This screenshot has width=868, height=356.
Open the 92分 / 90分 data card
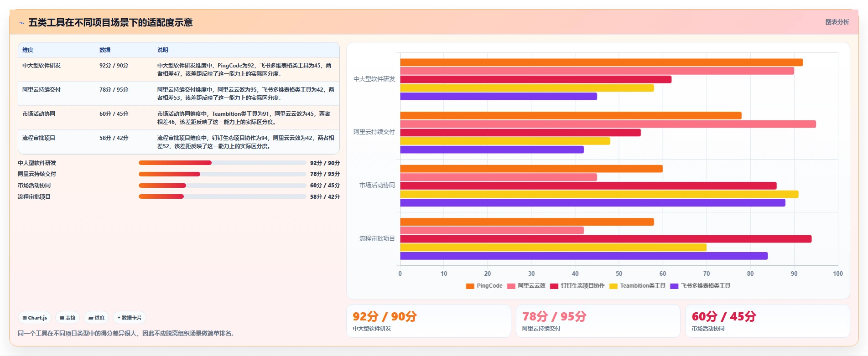pos(429,321)
